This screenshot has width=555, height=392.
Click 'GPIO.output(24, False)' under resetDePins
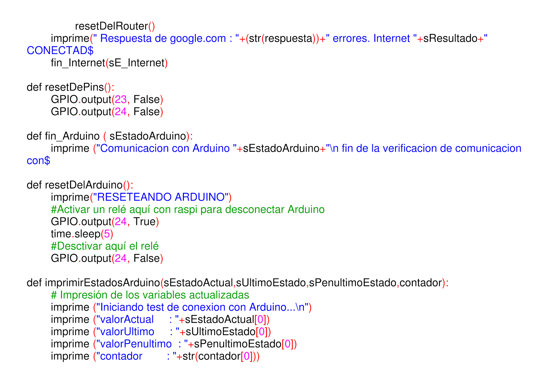(x=107, y=112)
